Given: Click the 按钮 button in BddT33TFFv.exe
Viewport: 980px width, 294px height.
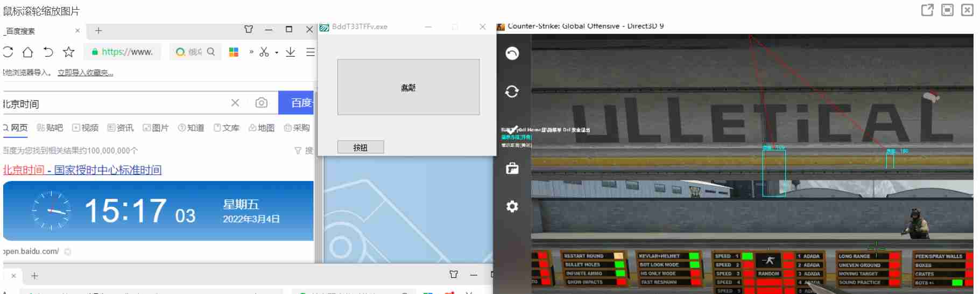Looking at the screenshot, I should [x=361, y=147].
